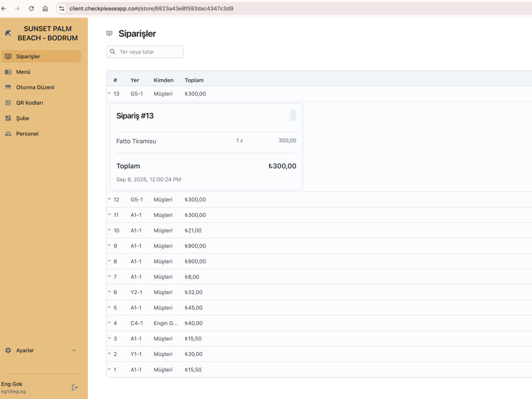Focus the 'Yer veya tutar' search field

pyautogui.click(x=145, y=52)
